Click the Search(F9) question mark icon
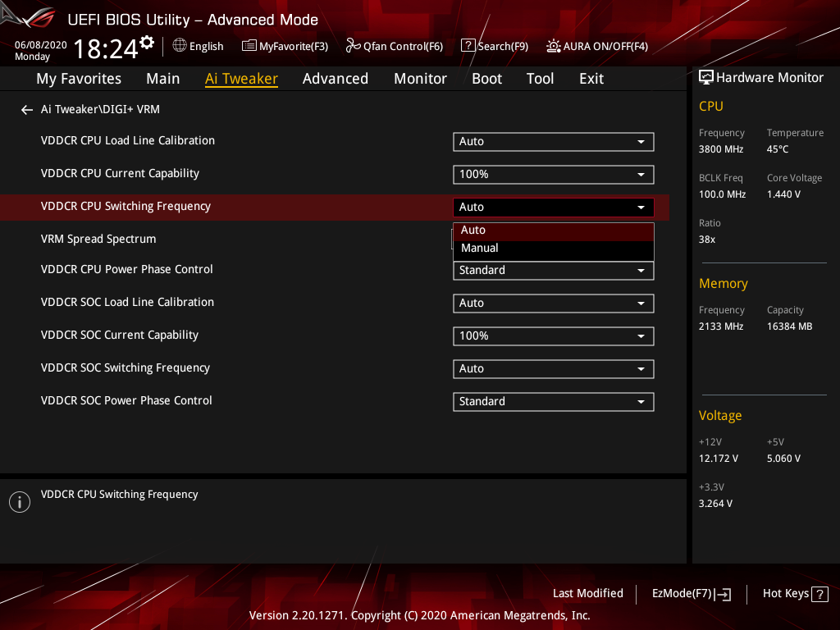 pyautogui.click(x=468, y=46)
